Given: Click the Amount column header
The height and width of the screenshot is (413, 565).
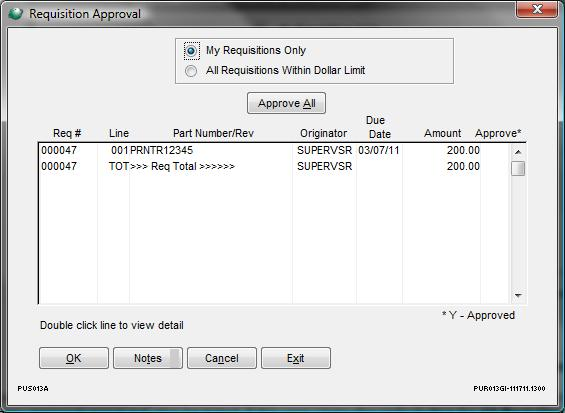Looking at the screenshot, I should pos(442,133).
